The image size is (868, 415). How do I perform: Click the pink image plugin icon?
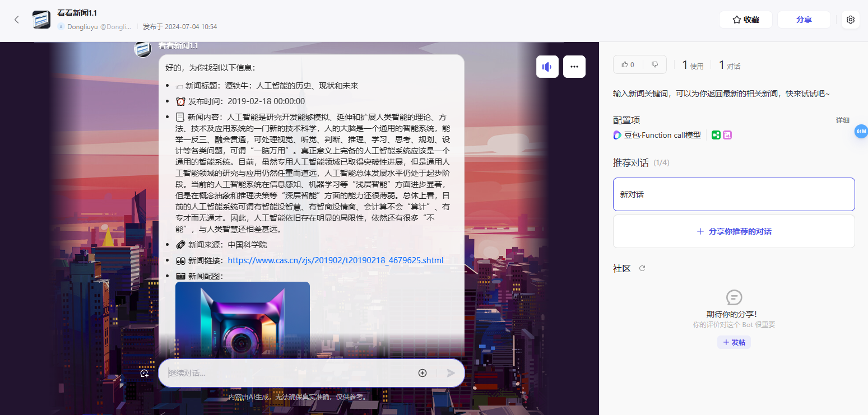[727, 135]
